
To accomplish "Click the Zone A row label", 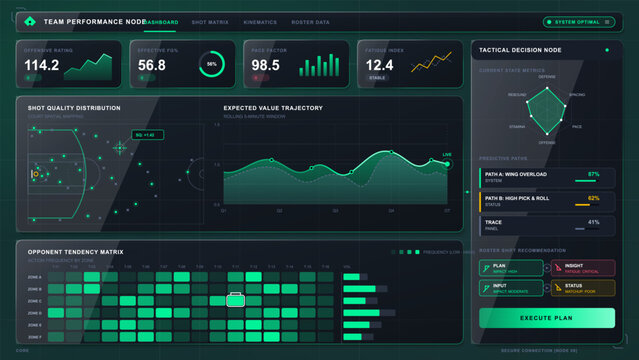I will point(35,277).
